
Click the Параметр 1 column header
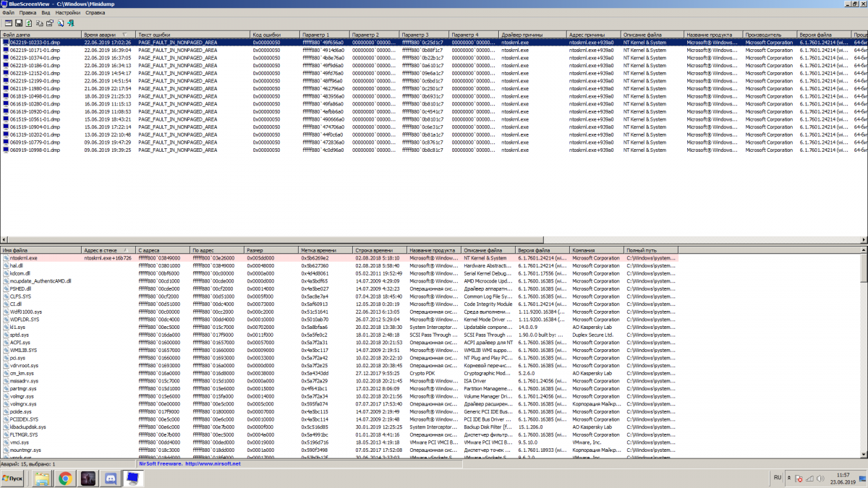pyautogui.click(x=325, y=35)
